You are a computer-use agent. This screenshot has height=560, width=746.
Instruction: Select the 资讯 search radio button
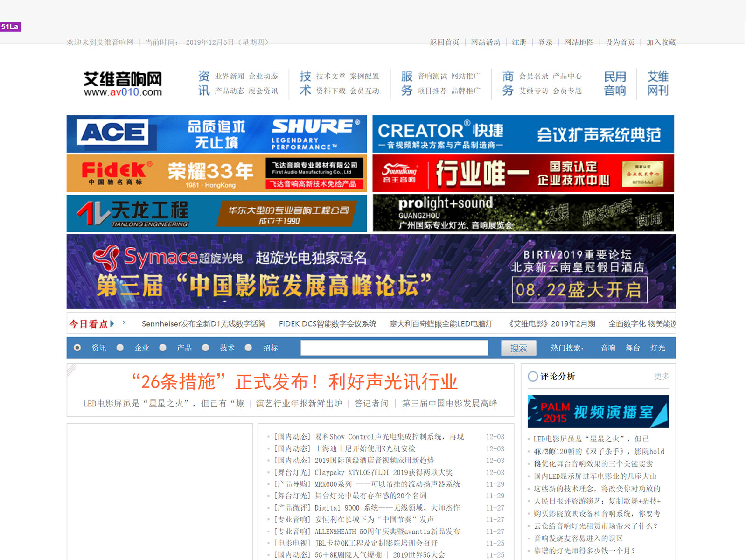click(x=77, y=348)
